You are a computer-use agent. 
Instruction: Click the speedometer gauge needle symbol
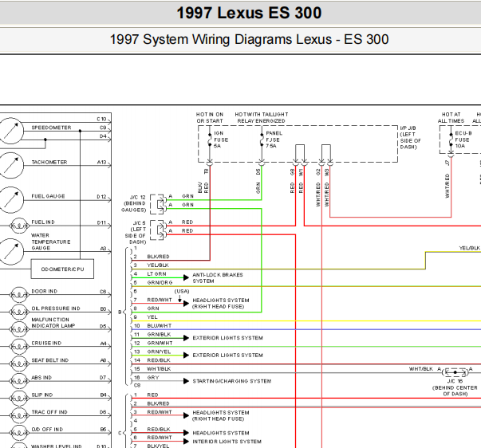click(x=11, y=131)
